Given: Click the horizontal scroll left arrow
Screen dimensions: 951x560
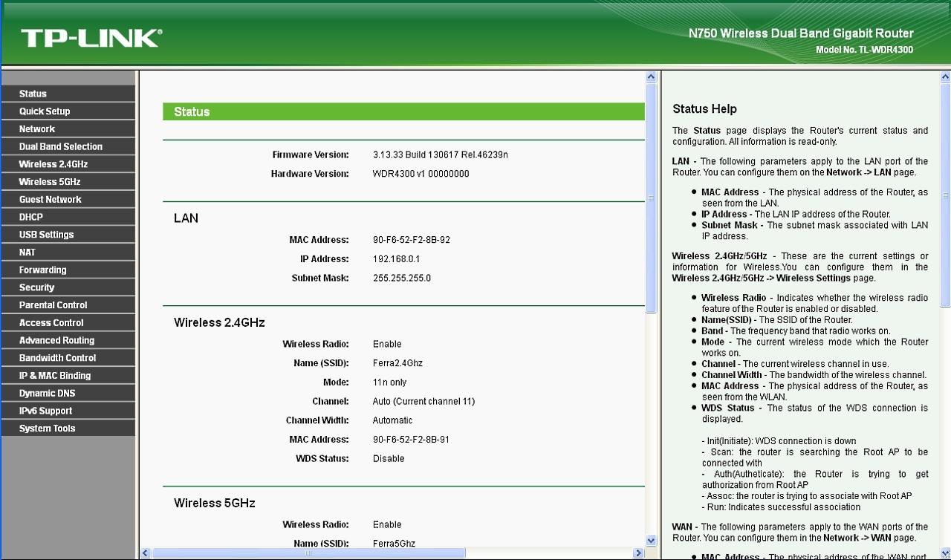Looking at the screenshot, I should (145, 553).
